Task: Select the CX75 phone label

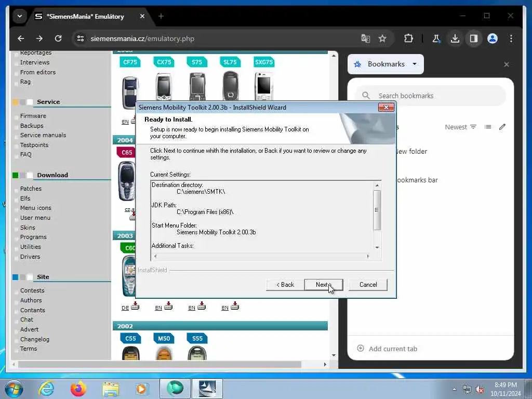Action: tap(164, 62)
